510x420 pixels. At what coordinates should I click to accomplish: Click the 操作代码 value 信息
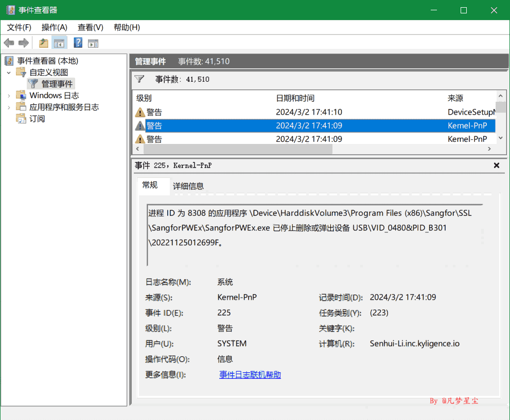225,359
